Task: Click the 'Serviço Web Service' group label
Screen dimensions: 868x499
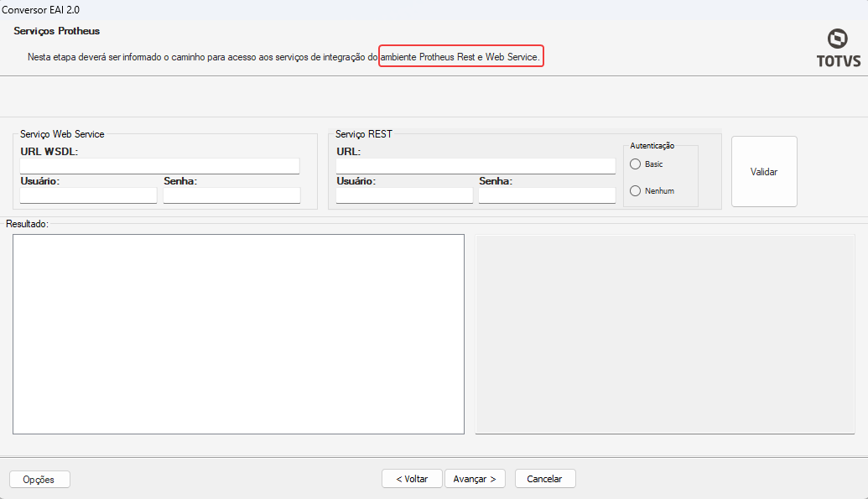Action: tap(62, 134)
